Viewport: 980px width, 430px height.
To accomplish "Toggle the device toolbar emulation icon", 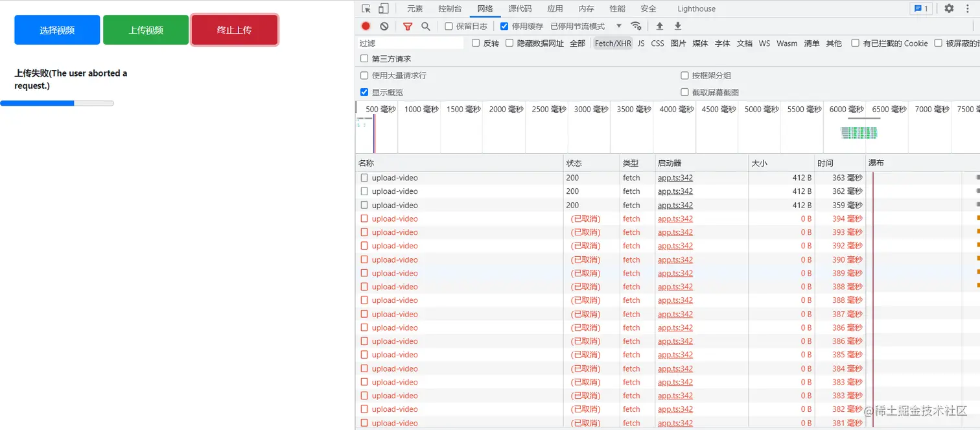I will coord(382,8).
